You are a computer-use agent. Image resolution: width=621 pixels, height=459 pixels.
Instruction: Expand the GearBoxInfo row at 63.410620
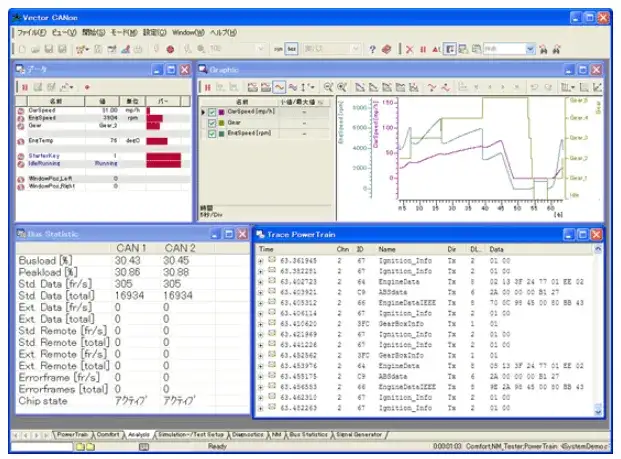coord(261,324)
